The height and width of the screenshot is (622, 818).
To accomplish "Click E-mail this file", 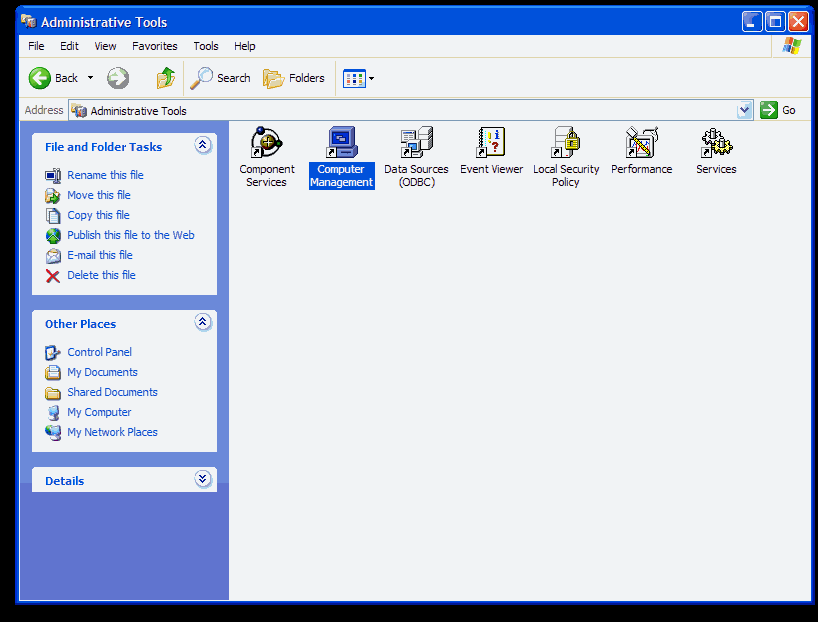I will 100,255.
